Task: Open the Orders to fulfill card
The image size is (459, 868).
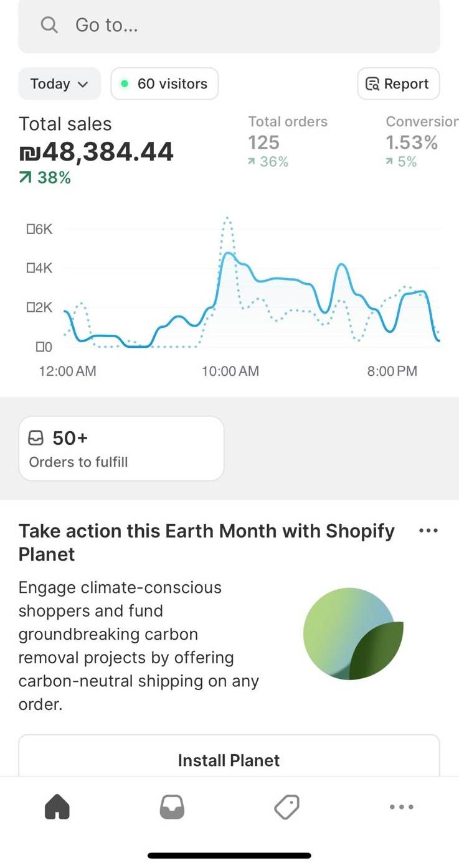Action: pos(121,449)
